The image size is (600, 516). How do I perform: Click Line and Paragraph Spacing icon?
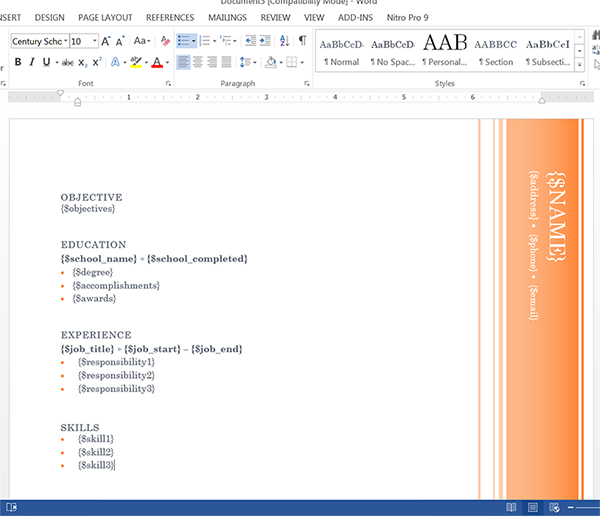pyautogui.click(x=245, y=62)
